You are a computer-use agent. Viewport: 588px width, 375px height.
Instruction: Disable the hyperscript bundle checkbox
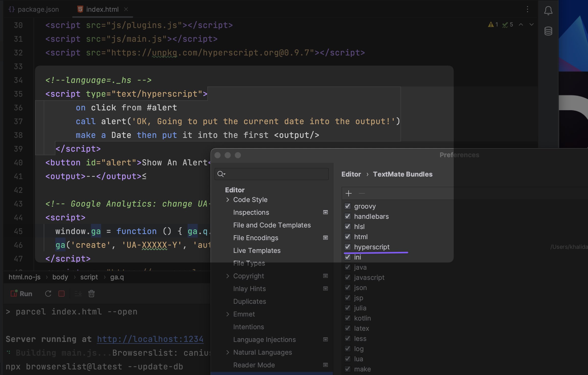[348, 247]
